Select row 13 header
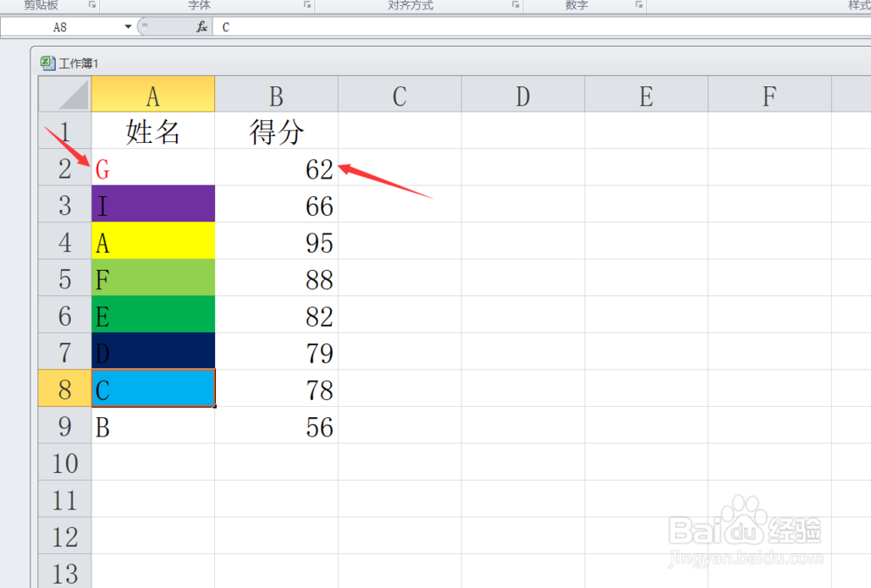This screenshot has width=871, height=588. pyautogui.click(x=65, y=571)
